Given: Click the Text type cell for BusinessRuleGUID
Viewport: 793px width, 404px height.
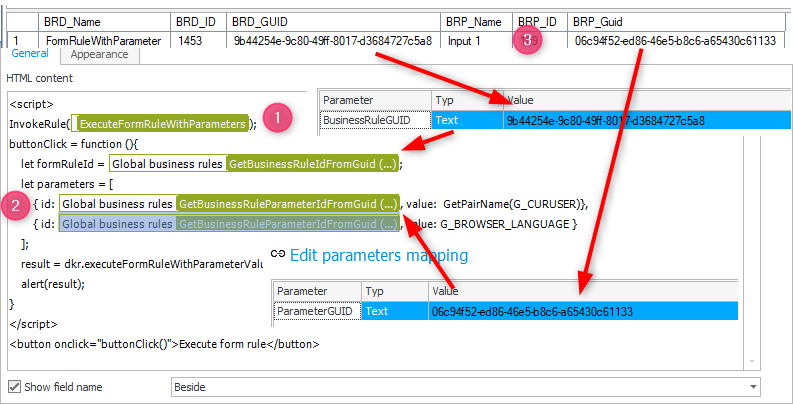Looking at the screenshot, I should pos(467,120).
